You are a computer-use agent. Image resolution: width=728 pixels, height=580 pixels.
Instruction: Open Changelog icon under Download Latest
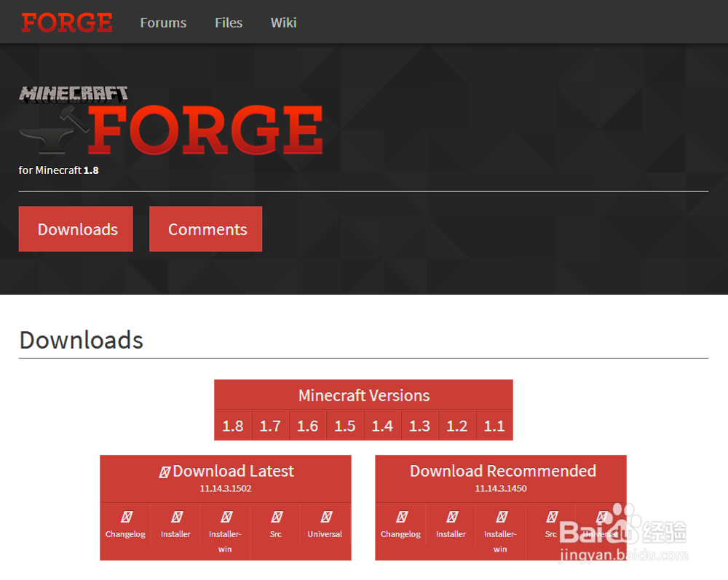tap(126, 517)
